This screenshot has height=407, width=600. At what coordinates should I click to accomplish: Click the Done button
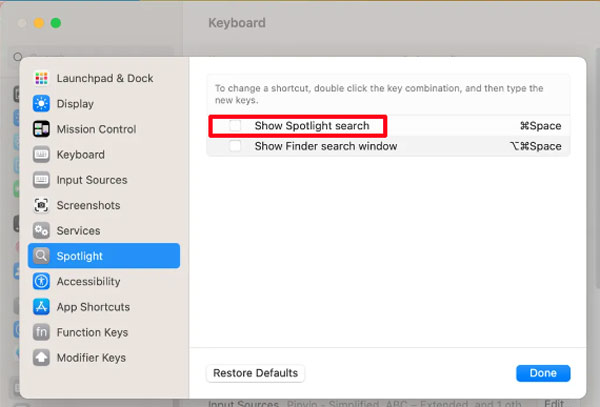543,373
